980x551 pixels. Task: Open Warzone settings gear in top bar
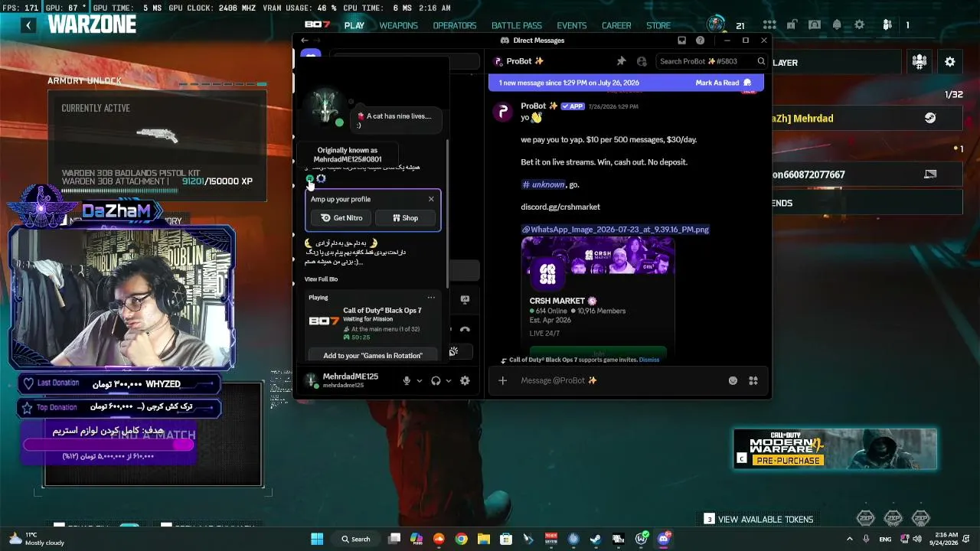point(860,25)
